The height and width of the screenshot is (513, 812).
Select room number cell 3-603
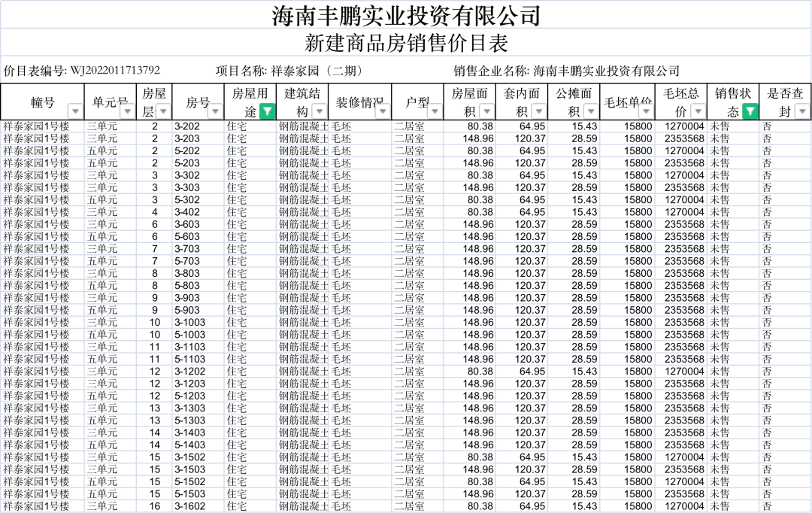(x=198, y=224)
